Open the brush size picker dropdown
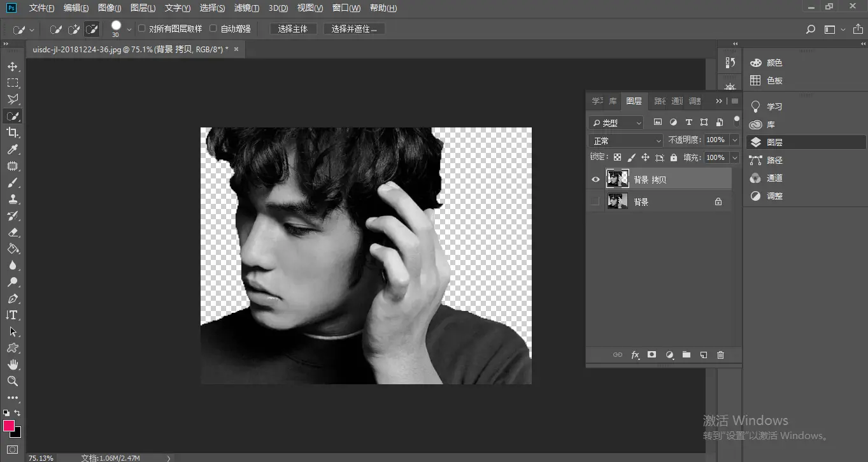 (129, 29)
